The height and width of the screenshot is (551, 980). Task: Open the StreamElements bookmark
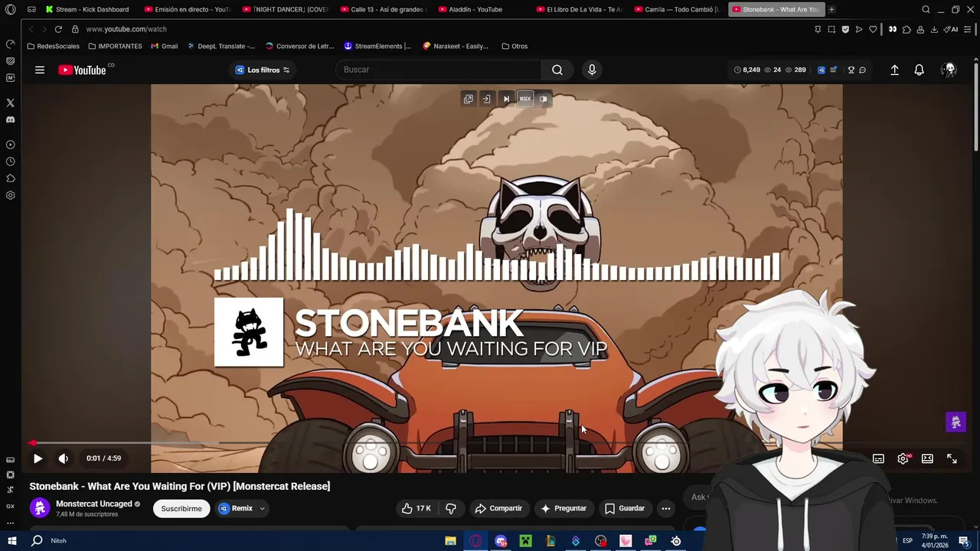click(x=377, y=46)
